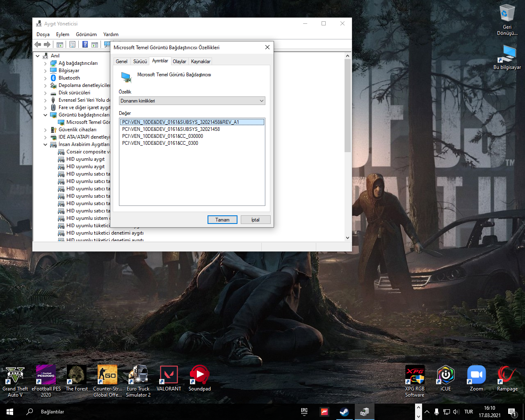Click the Bağlantılar taskbar search box

(52, 412)
